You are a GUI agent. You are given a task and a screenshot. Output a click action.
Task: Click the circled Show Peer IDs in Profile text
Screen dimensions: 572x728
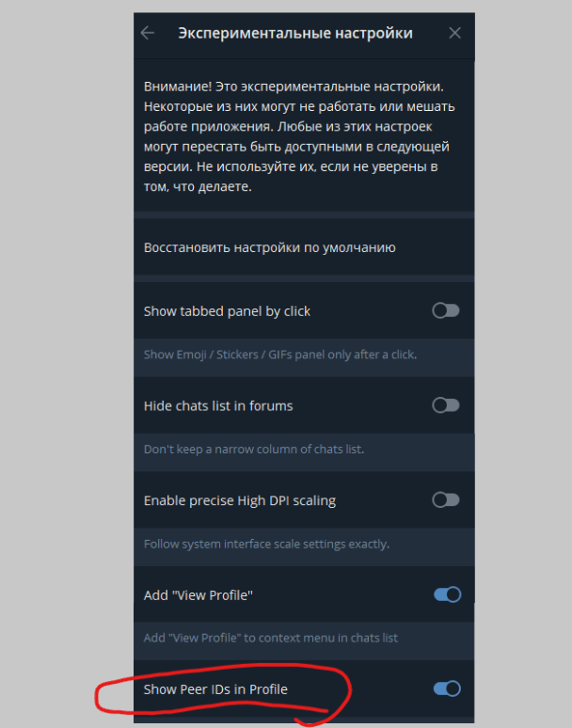215,689
